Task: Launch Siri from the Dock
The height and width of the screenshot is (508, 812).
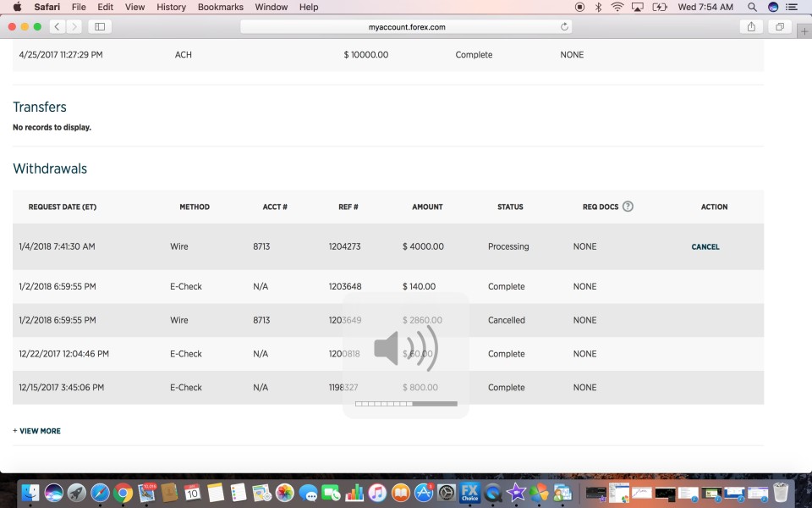Action: (54, 493)
